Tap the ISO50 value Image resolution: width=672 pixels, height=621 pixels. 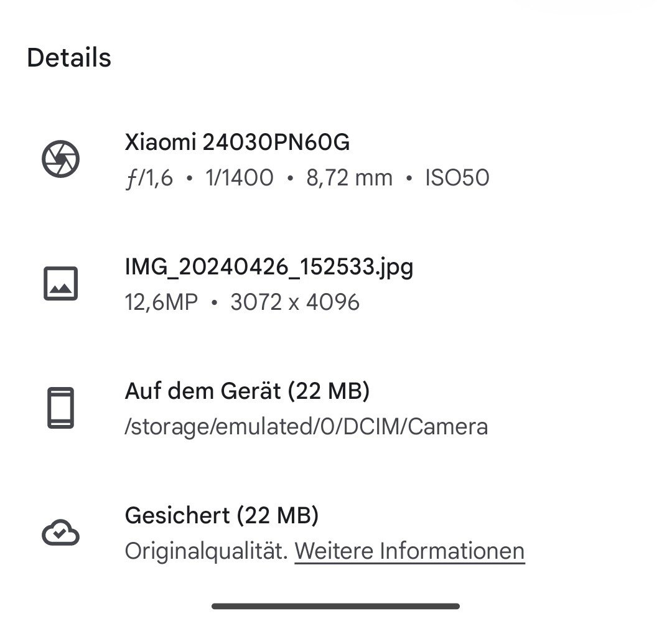pos(457,179)
